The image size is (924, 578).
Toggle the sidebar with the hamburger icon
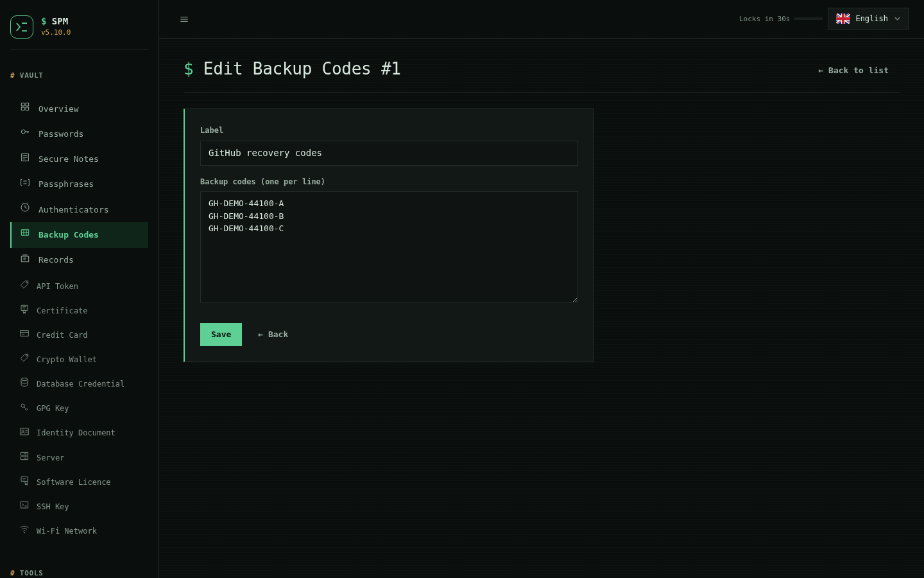184,19
